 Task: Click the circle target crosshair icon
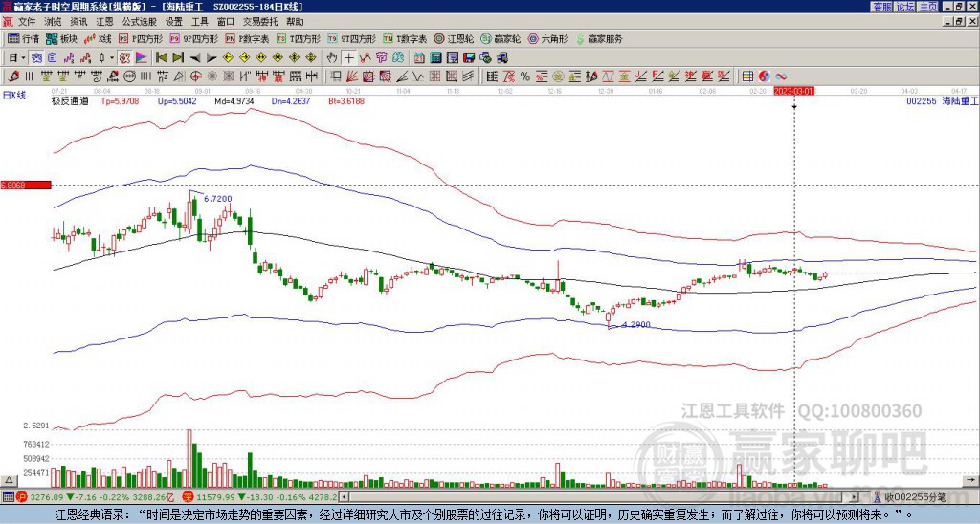pyautogui.click(x=195, y=76)
